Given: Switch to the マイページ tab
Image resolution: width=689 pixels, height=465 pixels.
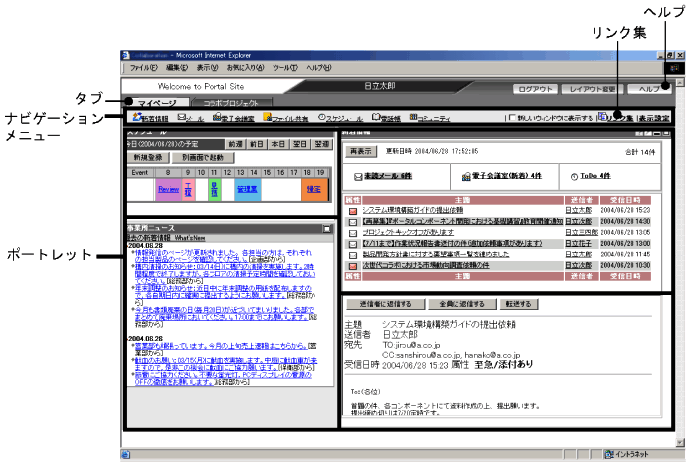Looking at the screenshot, I should click(x=157, y=103).
